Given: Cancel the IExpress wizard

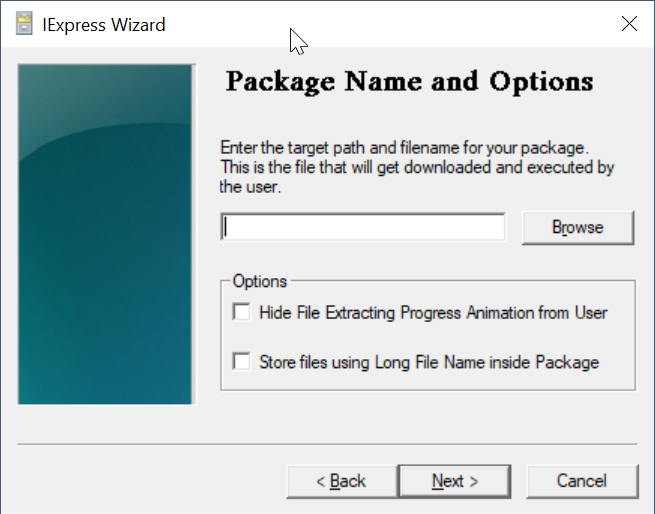Looking at the screenshot, I should tap(582, 481).
